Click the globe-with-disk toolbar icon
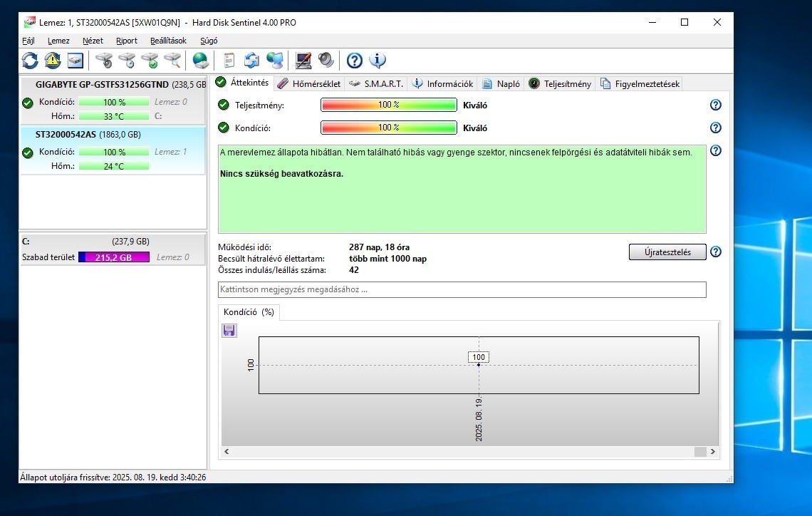This screenshot has width=812, height=516. pos(200,61)
